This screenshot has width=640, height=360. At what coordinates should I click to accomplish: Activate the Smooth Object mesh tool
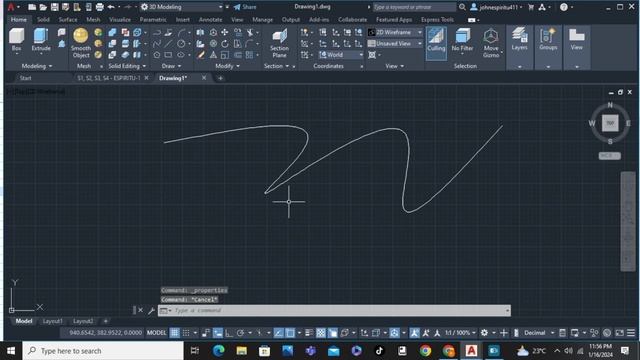(80, 43)
